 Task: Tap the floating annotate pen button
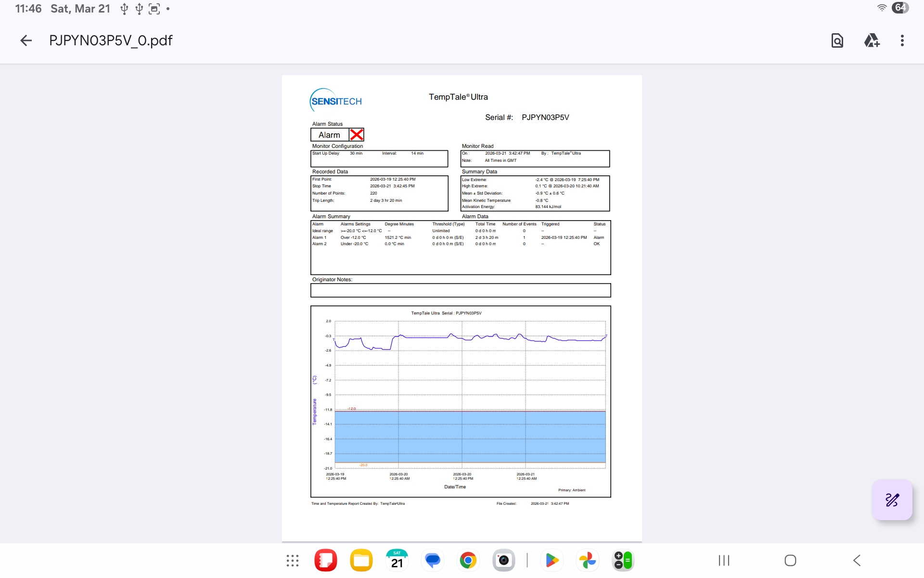[x=892, y=500]
